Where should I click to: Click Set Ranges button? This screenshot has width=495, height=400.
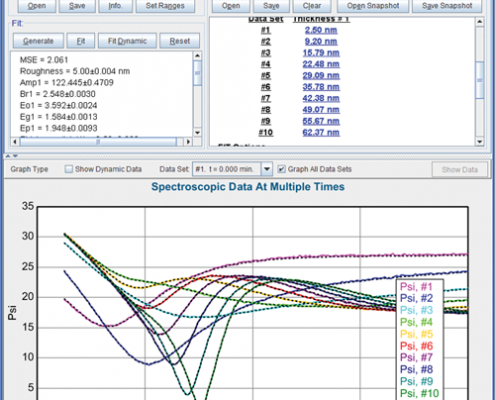click(x=165, y=6)
